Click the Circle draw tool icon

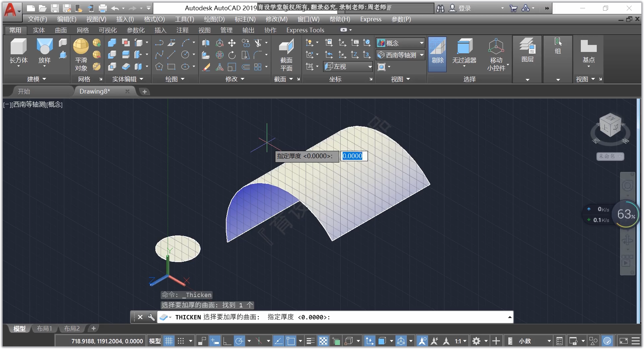185,55
